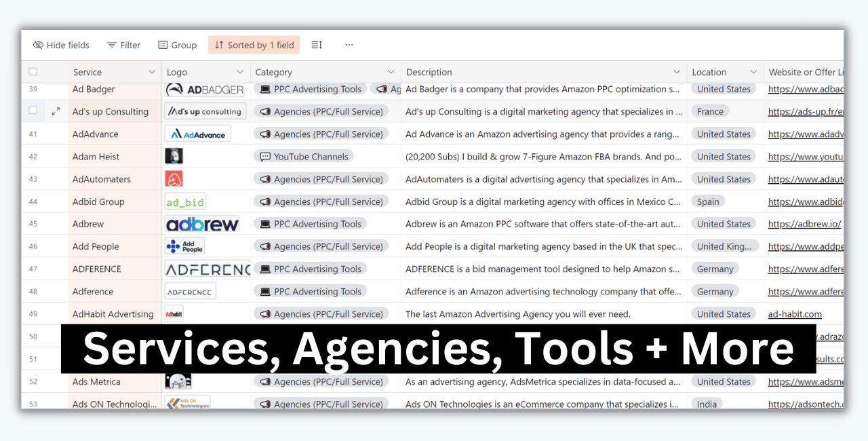Open the Service column dropdown arrow

pyautogui.click(x=152, y=72)
